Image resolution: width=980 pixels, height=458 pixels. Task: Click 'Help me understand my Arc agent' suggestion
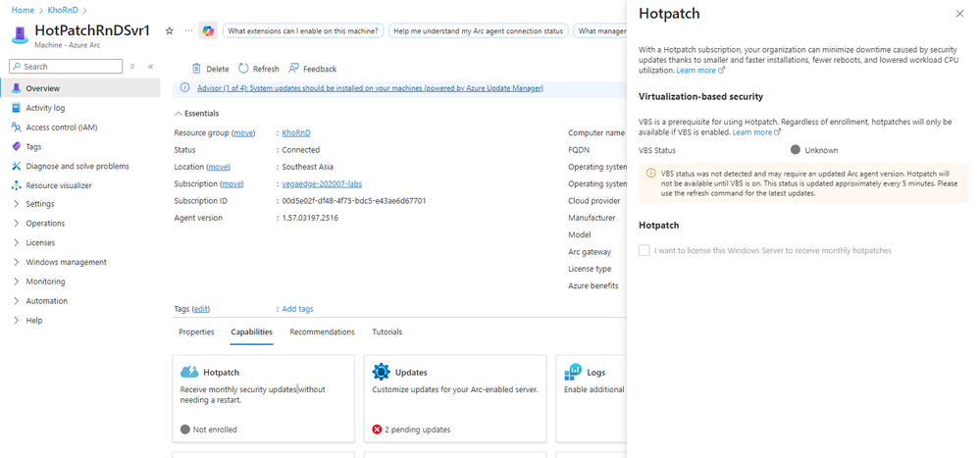[x=478, y=30]
